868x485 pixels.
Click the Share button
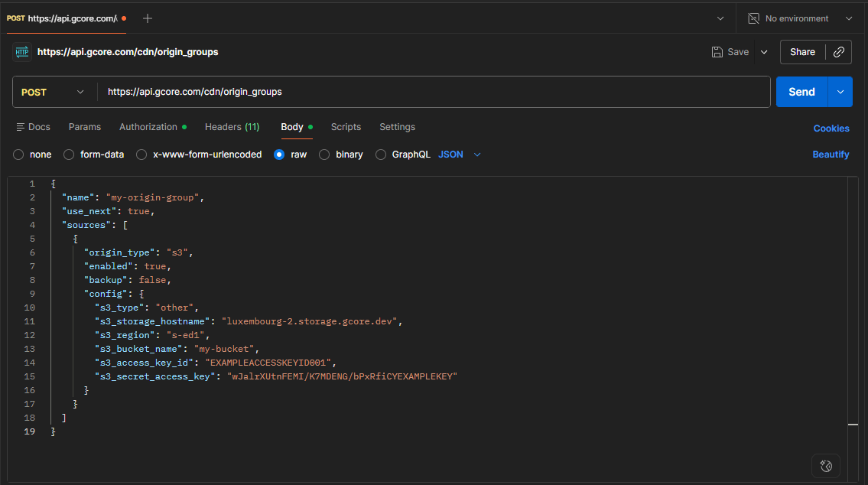803,52
